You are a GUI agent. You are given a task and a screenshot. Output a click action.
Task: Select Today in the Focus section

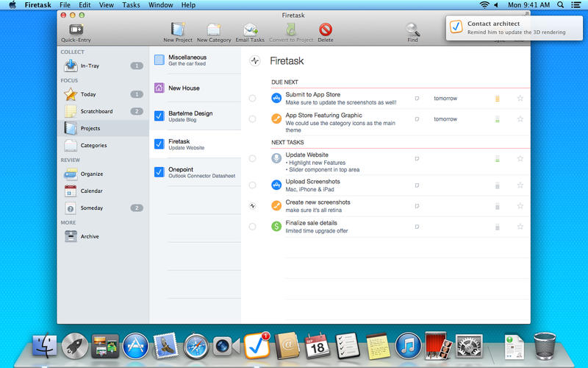pos(87,94)
